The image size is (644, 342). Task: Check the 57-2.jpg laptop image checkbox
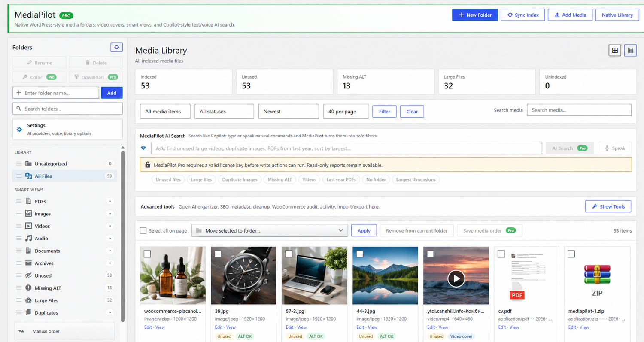click(x=289, y=254)
